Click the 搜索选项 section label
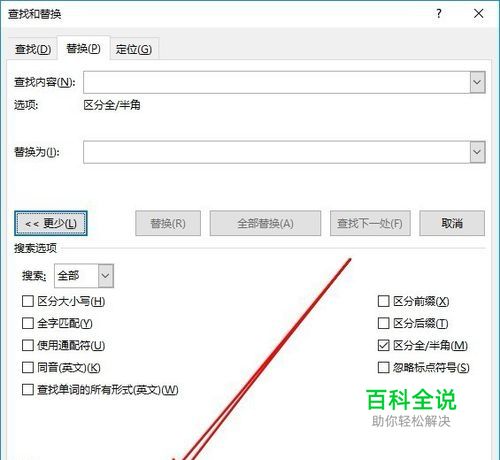 (35, 248)
